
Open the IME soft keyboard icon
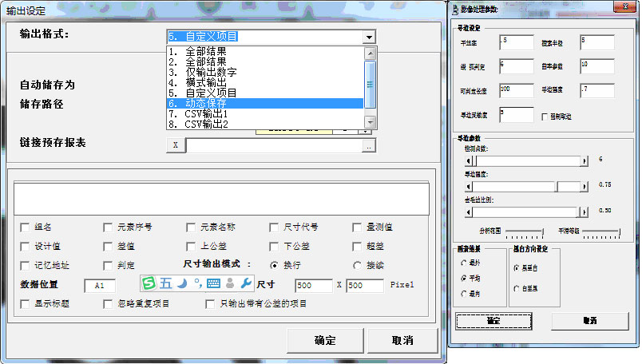click(x=213, y=283)
